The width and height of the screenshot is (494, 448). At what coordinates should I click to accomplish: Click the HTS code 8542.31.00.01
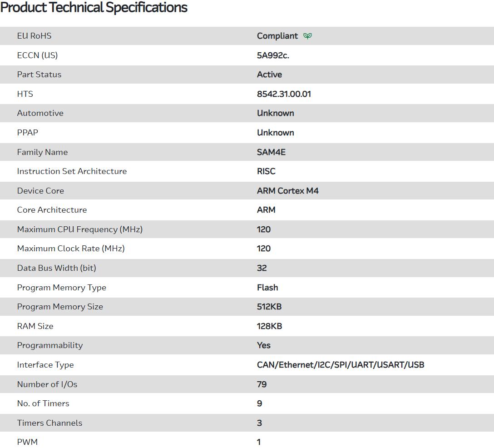tap(284, 94)
